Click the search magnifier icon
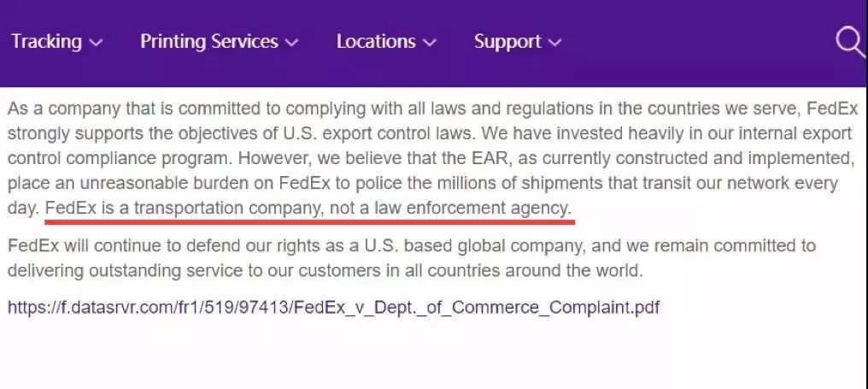868x389 pixels. pyautogui.click(x=850, y=42)
